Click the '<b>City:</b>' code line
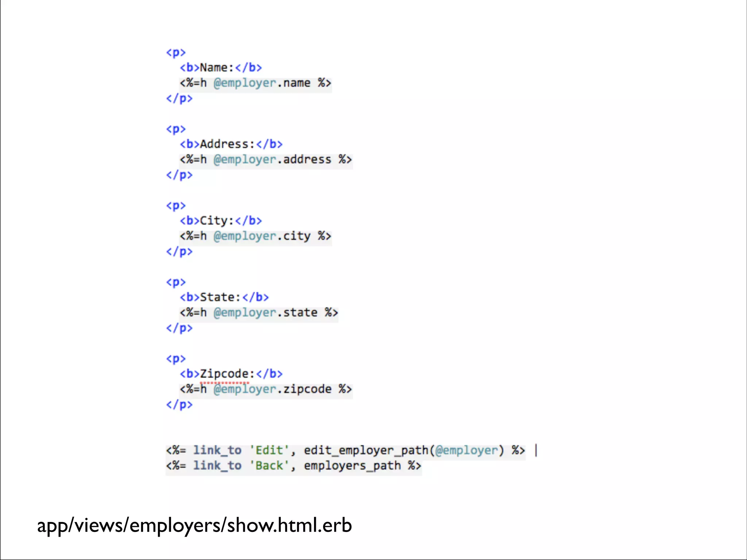Image resolution: width=747 pixels, height=560 pixels. (221, 221)
